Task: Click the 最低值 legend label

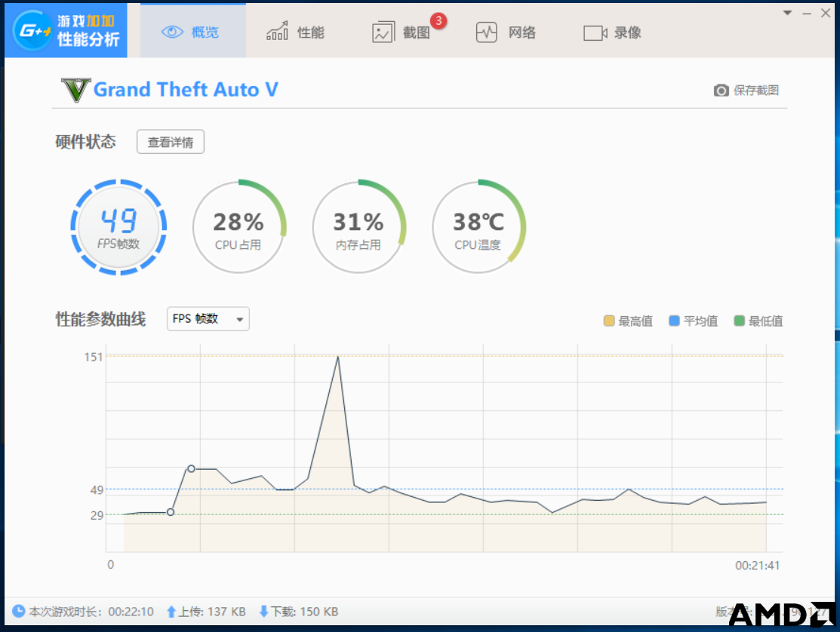Action: pos(765,321)
